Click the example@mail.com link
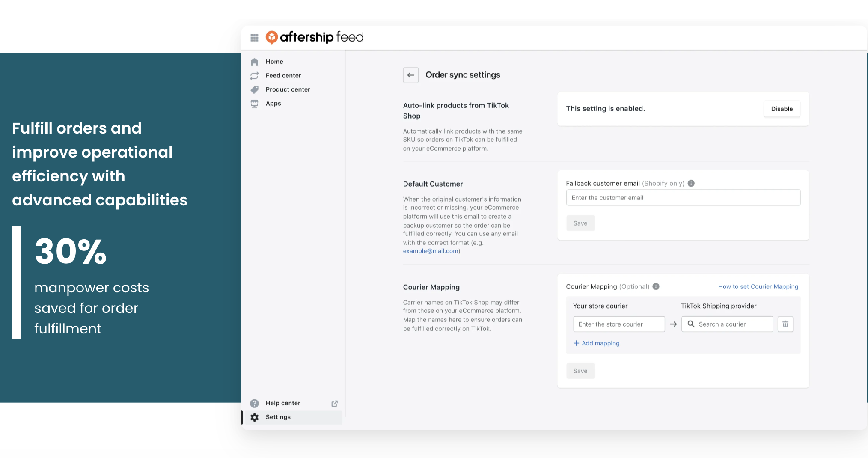The width and height of the screenshot is (868, 458). tap(431, 251)
